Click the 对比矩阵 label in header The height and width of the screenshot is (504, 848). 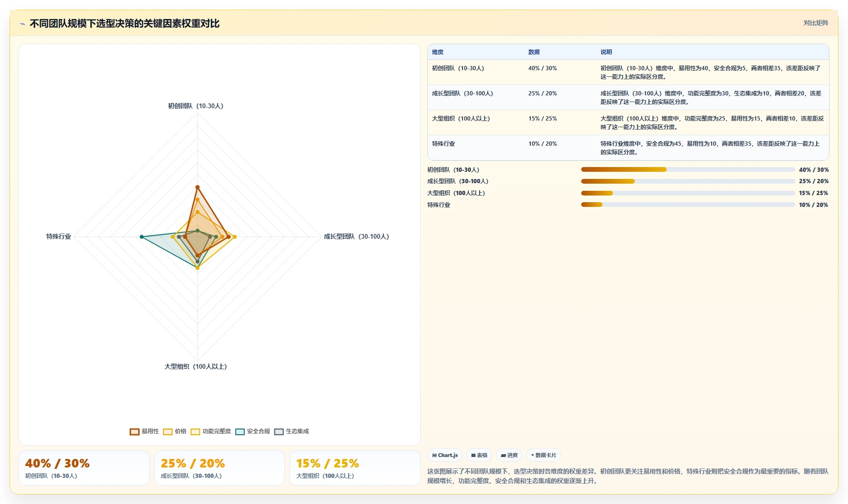click(816, 23)
